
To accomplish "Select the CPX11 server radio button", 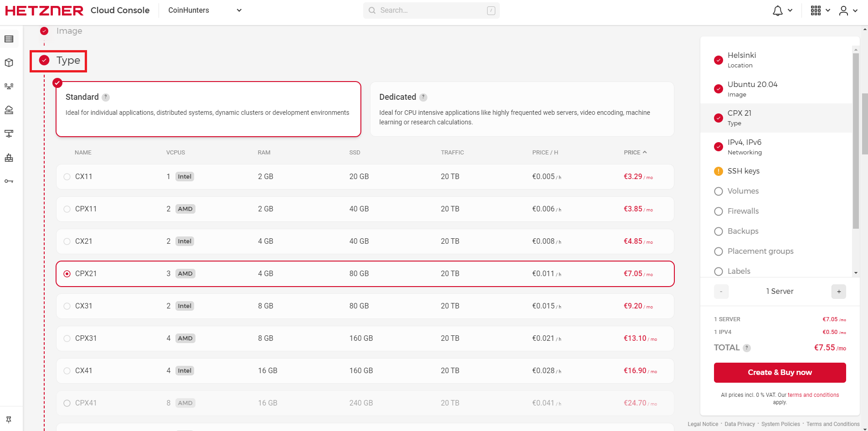I will [67, 209].
